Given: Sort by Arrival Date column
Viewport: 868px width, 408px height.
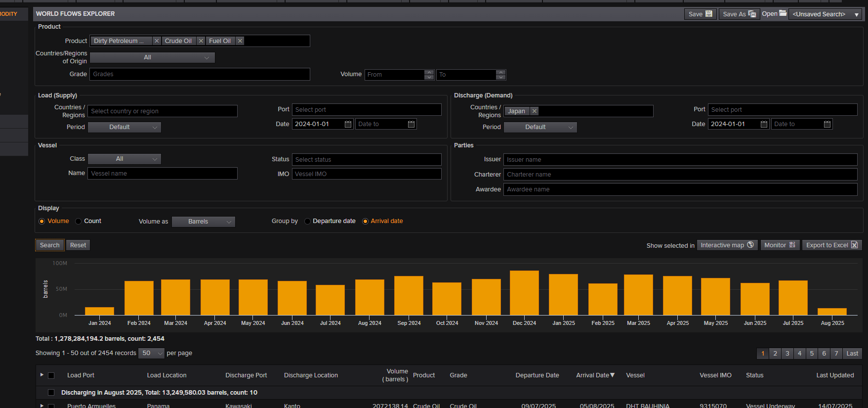Looking at the screenshot, I should 595,375.
